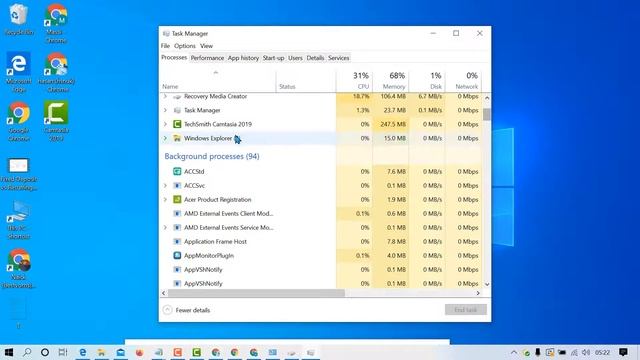Open the View menu
Image resolution: width=640 pixels, height=360 pixels.
point(206,46)
